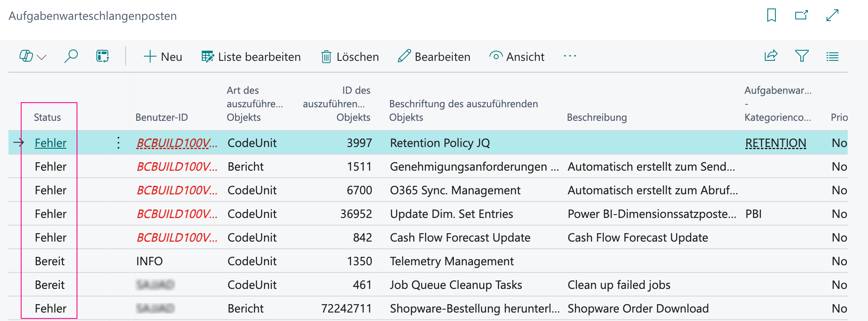Toggle the filter pane icon
868x321 pixels.
pyautogui.click(x=802, y=56)
